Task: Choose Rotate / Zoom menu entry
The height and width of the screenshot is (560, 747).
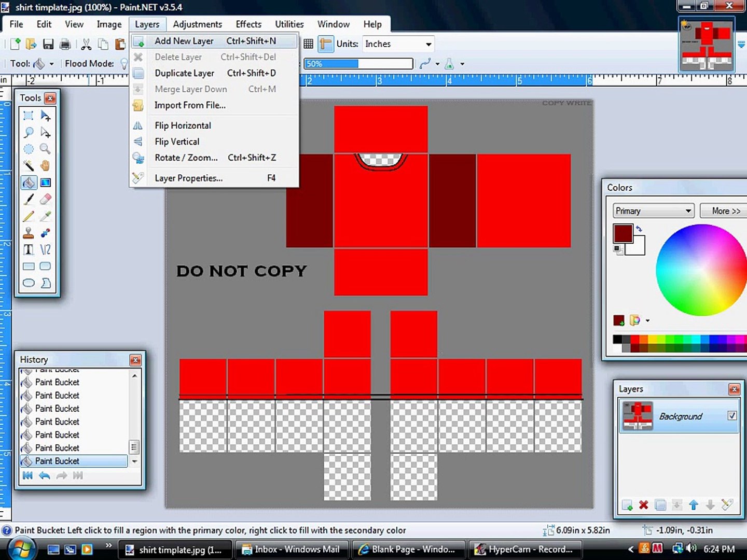Action: (214, 158)
